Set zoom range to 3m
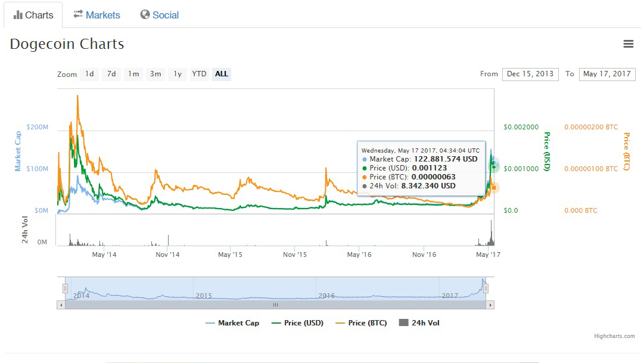 click(155, 74)
